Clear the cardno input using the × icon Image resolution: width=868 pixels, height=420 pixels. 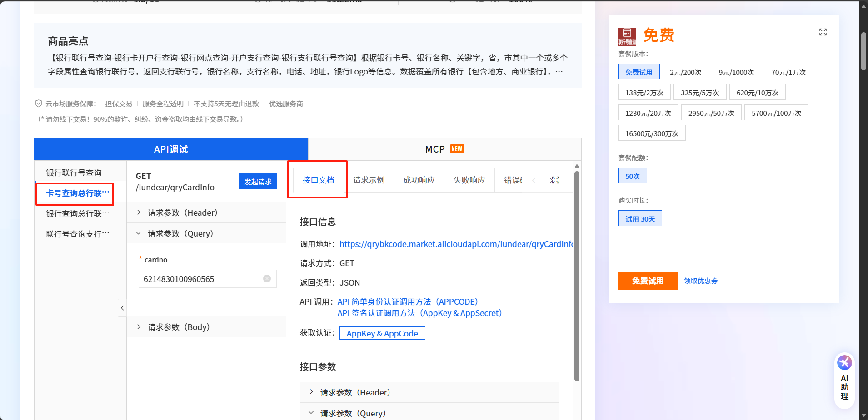(267, 278)
